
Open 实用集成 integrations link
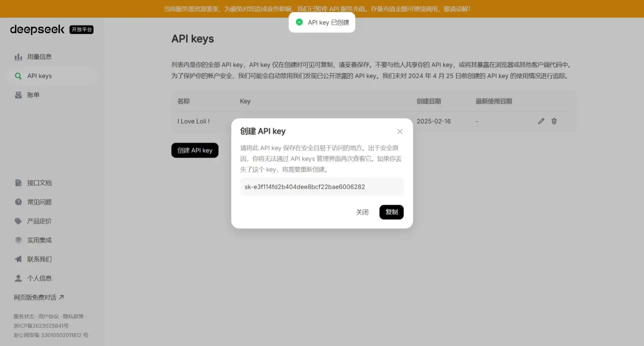click(x=39, y=240)
